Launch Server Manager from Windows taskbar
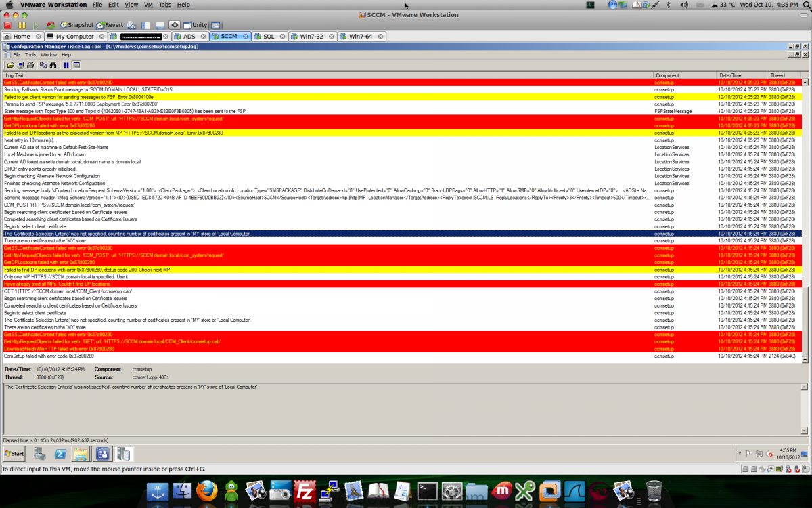This screenshot has height=508, width=812. point(40,454)
